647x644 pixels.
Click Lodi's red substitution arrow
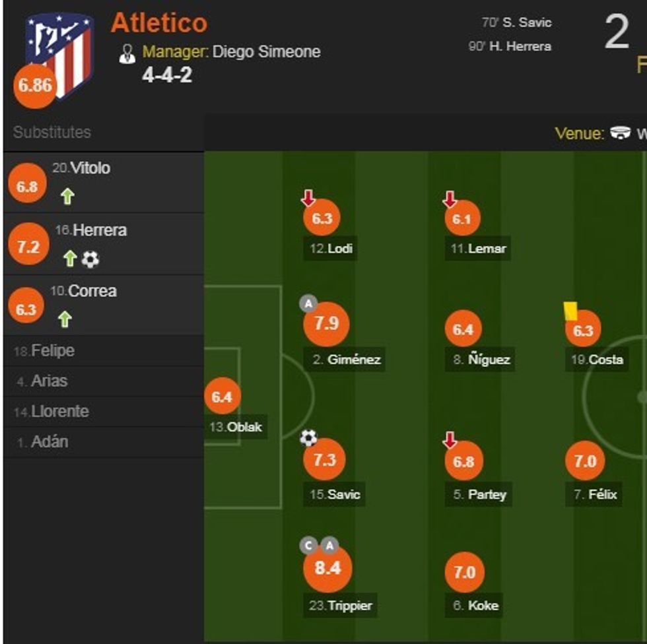(308, 197)
